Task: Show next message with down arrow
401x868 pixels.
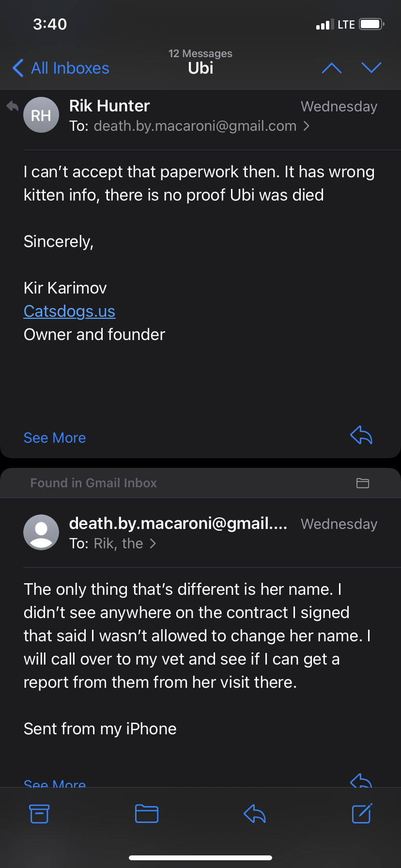Action: coord(371,68)
